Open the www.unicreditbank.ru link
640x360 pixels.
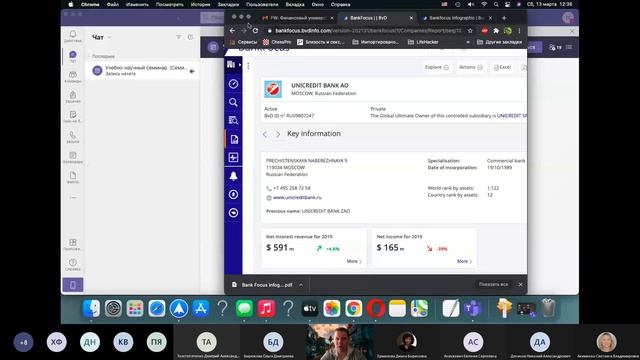tap(297, 198)
